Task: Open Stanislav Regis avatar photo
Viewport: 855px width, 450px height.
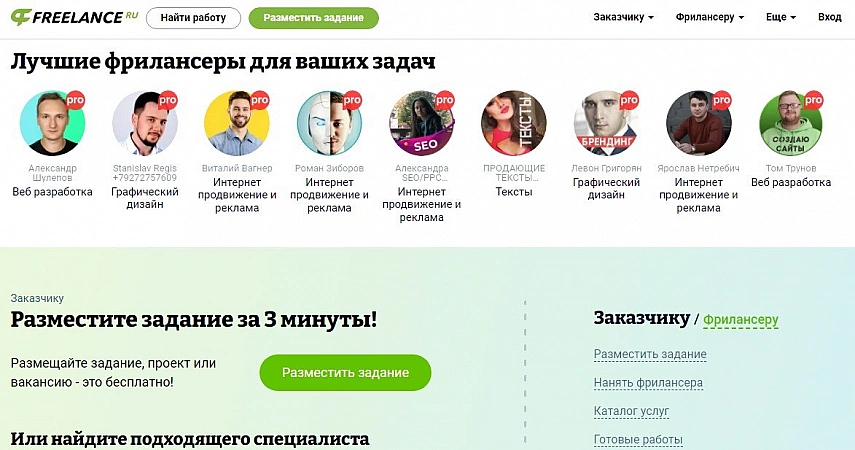Action: [x=144, y=123]
